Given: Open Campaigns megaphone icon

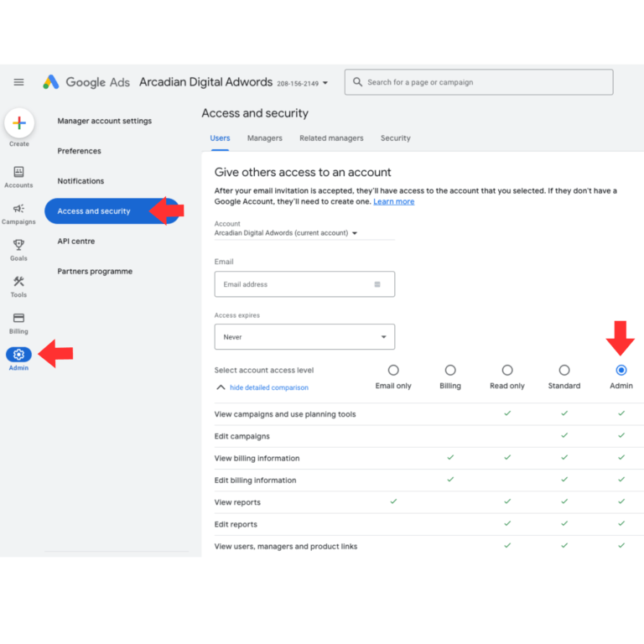Looking at the screenshot, I should pyautogui.click(x=18, y=209).
